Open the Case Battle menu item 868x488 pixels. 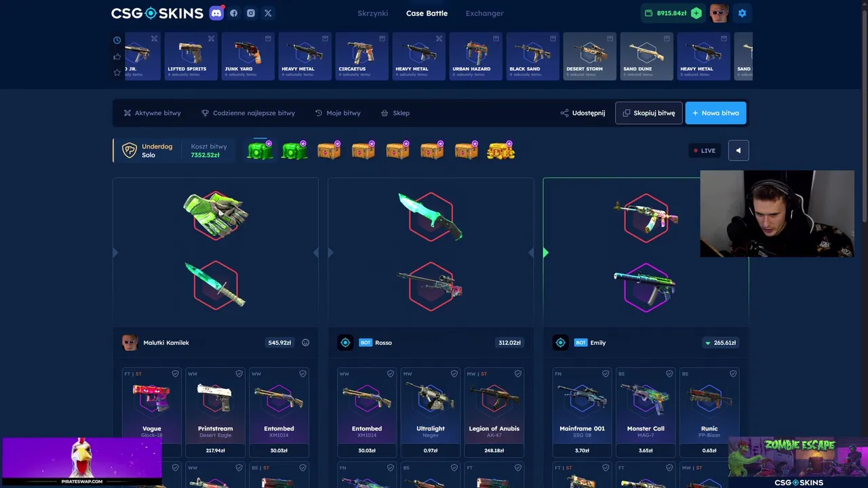click(427, 13)
